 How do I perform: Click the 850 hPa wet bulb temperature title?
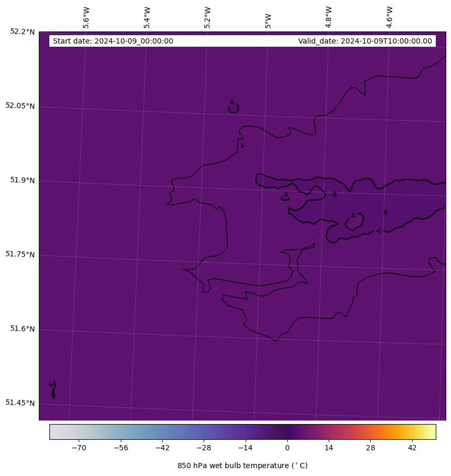pos(242,466)
